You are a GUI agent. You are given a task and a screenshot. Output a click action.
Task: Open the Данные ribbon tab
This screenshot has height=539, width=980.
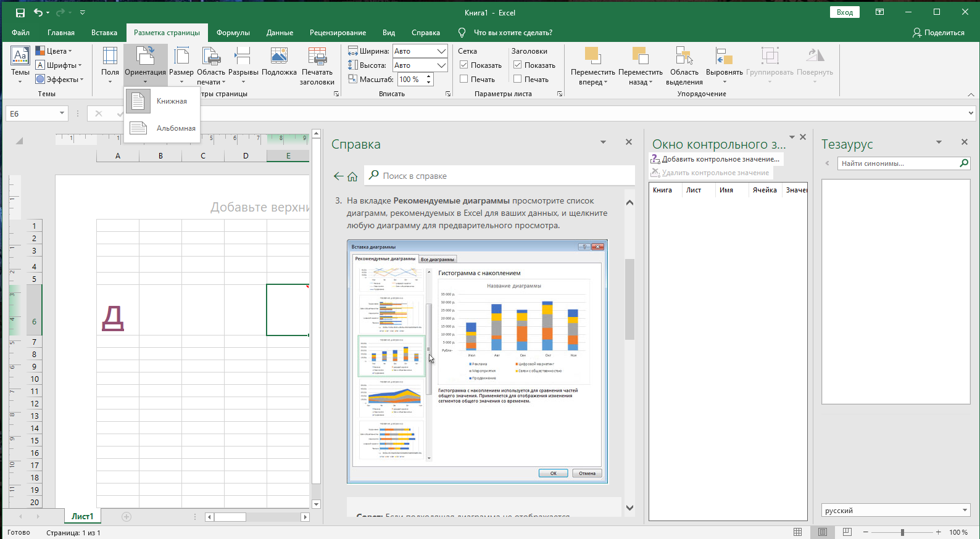click(x=280, y=33)
